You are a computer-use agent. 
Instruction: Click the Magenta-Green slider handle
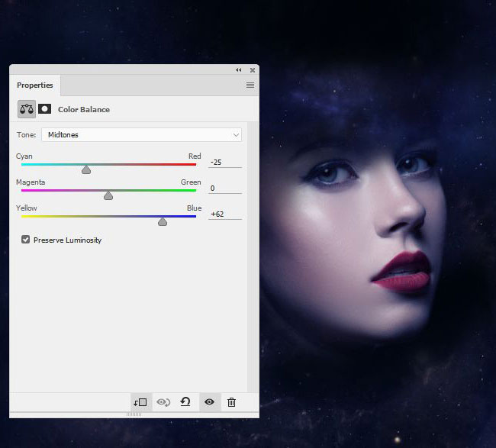pos(108,196)
